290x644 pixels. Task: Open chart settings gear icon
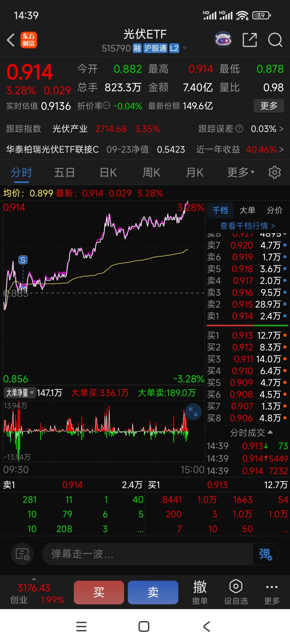coord(274,172)
